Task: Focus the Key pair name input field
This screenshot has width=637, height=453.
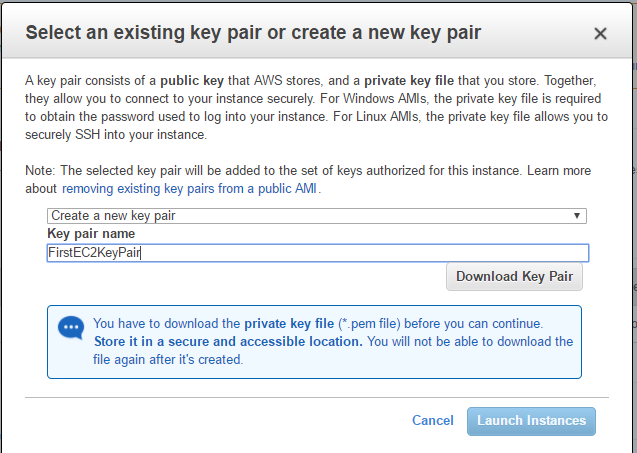Action: click(318, 253)
